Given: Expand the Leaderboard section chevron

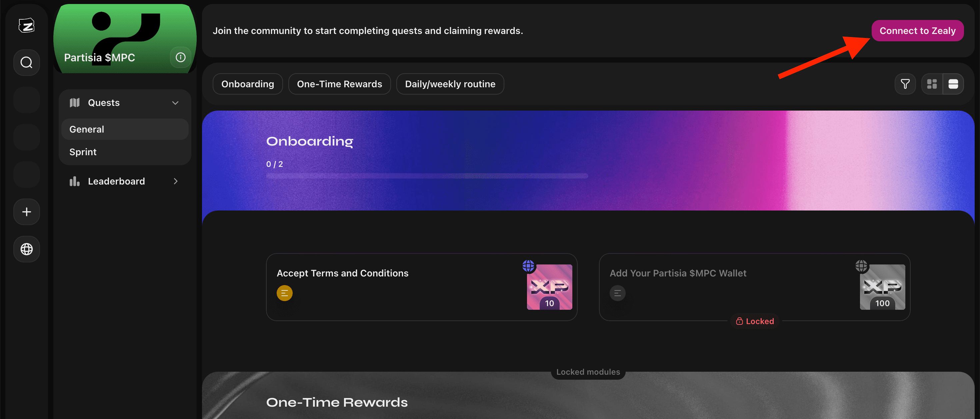Looking at the screenshot, I should point(175,182).
